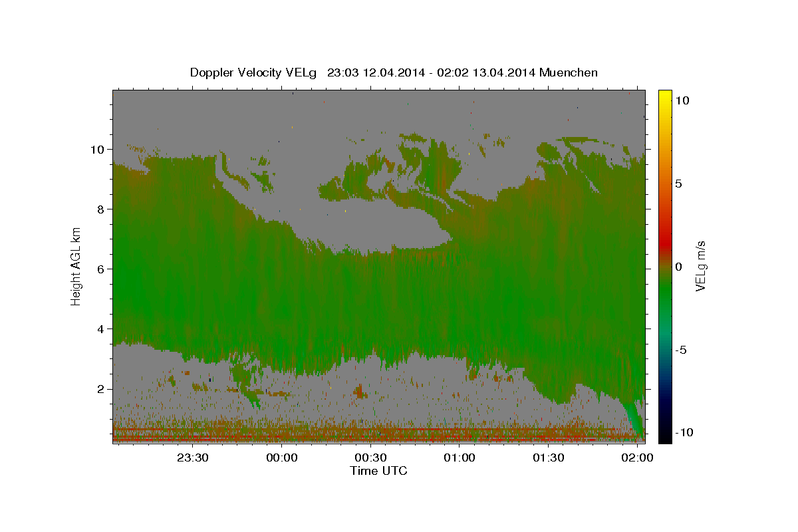This screenshot has height=532, width=798.
Task: Click the height axis label '10'
Action: (97, 149)
